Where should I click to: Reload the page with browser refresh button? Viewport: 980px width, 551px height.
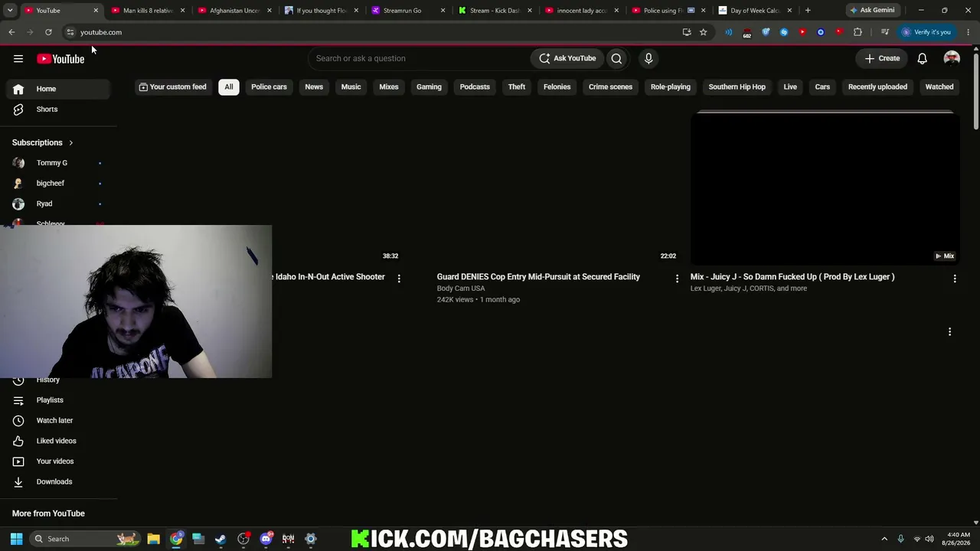tap(48, 32)
